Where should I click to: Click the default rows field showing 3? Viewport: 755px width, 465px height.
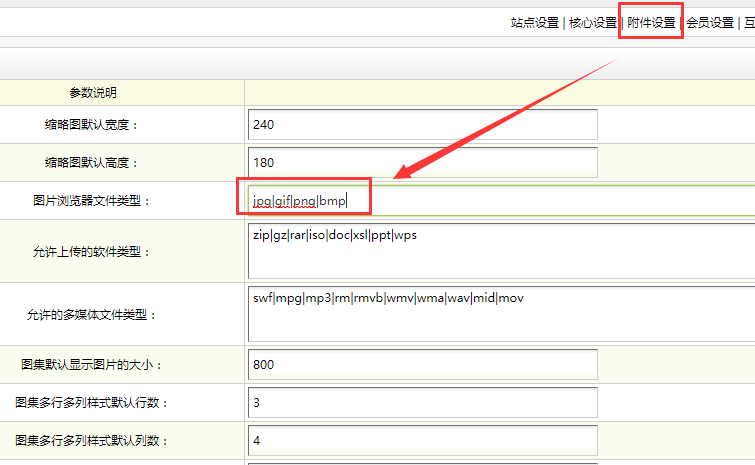(422, 403)
